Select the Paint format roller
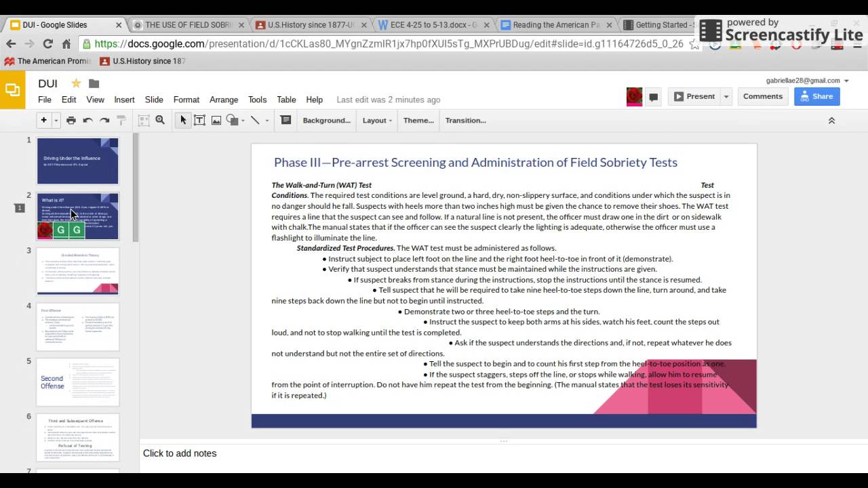The image size is (868, 488). pos(121,120)
